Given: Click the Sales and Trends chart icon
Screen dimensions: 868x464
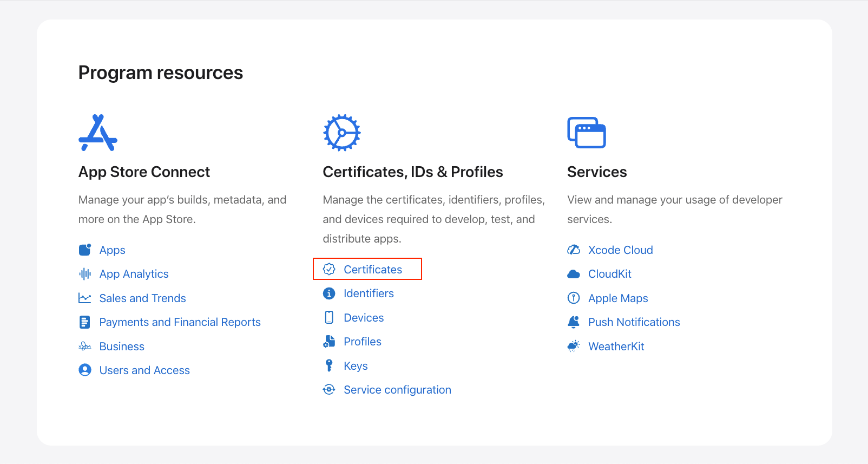Looking at the screenshot, I should (x=85, y=298).
